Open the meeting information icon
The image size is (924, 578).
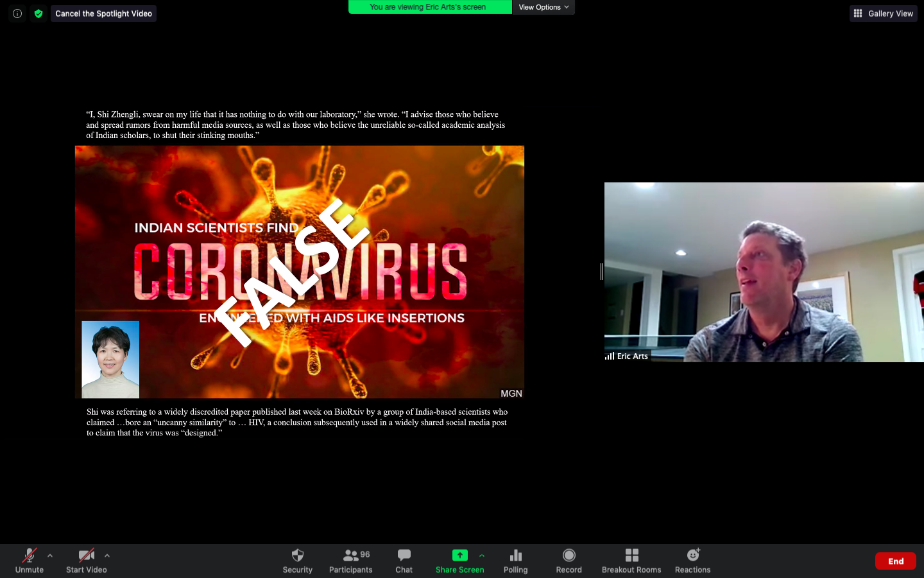(17, 13)
